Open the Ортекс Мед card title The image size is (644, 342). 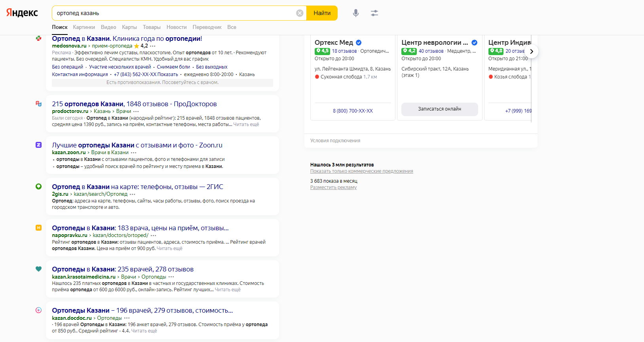click(x=334, y=42)
